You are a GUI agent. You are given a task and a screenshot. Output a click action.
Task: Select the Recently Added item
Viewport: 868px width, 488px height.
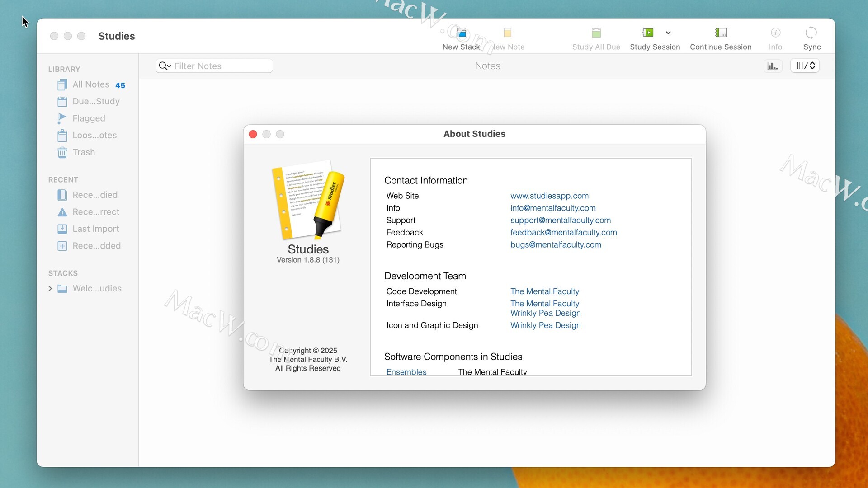(88, 246)
